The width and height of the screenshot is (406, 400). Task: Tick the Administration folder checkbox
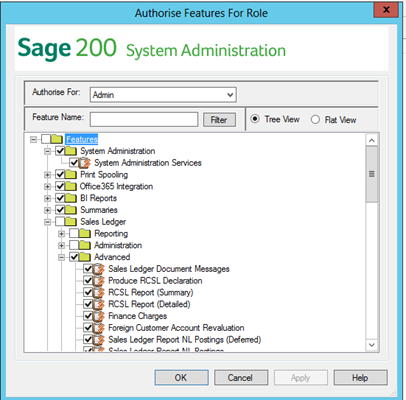[x=74, y=245]
